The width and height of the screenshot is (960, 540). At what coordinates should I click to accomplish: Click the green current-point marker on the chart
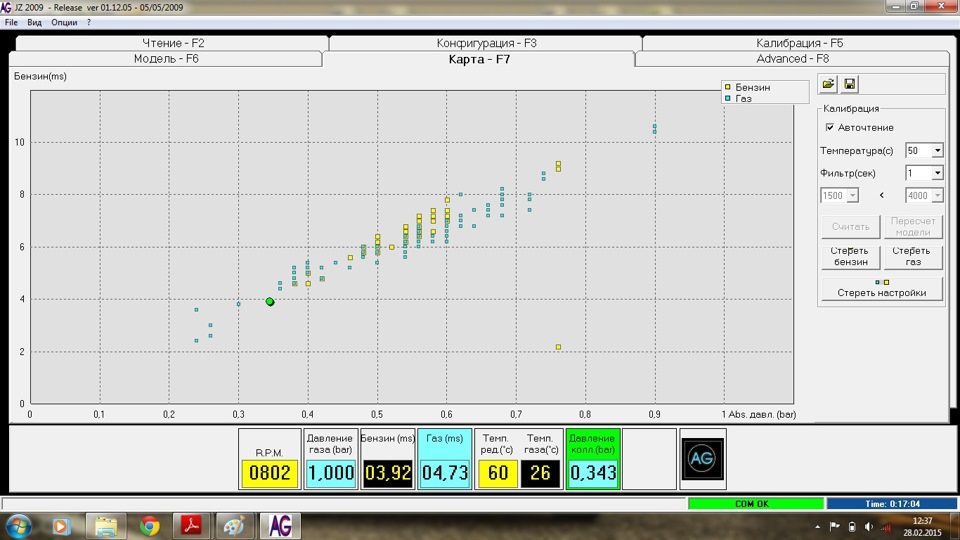pos(270,301)
